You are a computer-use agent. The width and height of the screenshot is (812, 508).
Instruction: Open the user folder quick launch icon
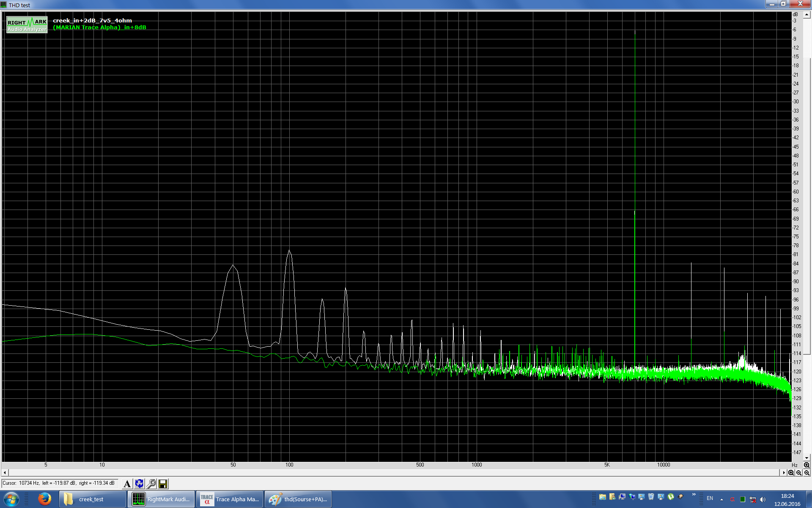(x=612, y=497)
